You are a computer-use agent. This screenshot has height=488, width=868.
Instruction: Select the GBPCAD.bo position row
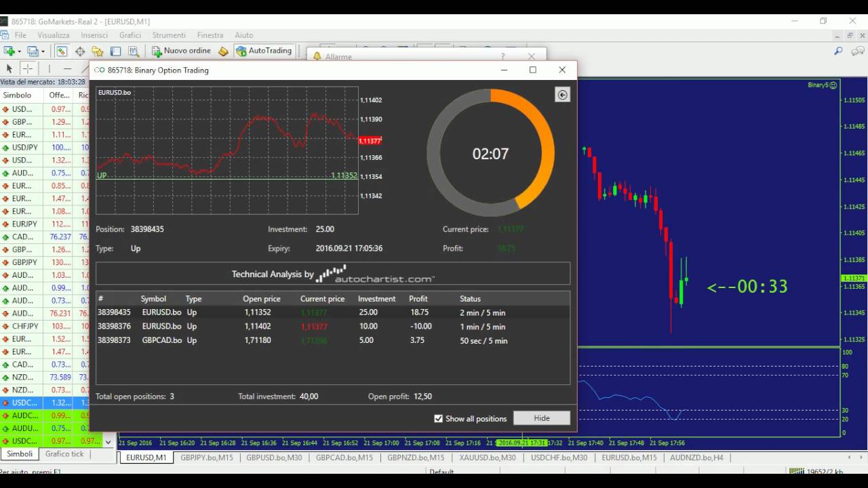point(333,340)
